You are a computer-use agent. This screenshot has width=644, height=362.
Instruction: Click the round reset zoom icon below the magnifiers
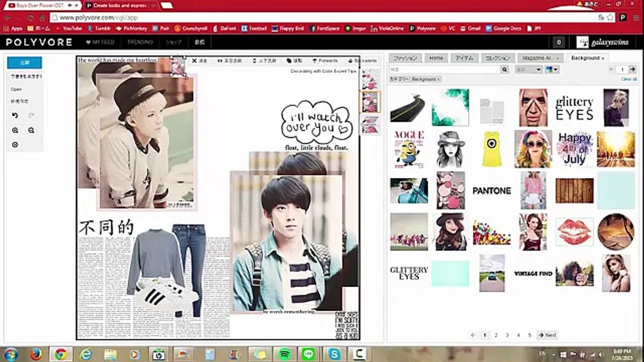tap(15, 145)
